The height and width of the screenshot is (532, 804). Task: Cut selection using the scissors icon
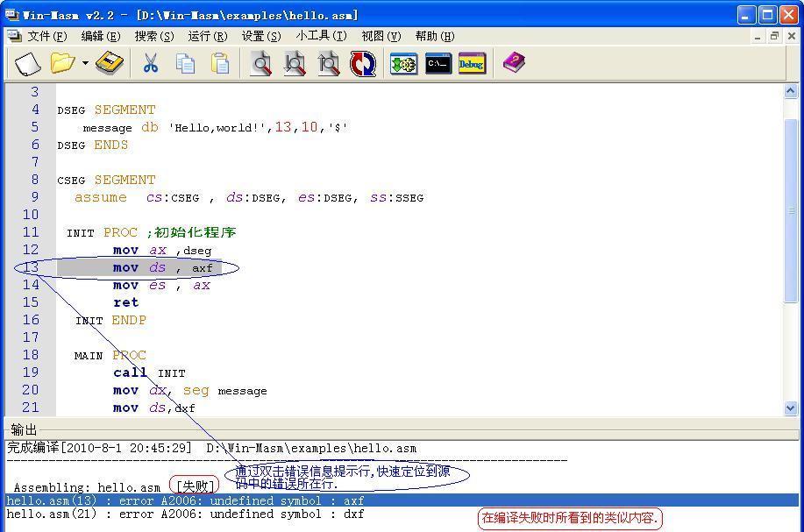[150, 64]
